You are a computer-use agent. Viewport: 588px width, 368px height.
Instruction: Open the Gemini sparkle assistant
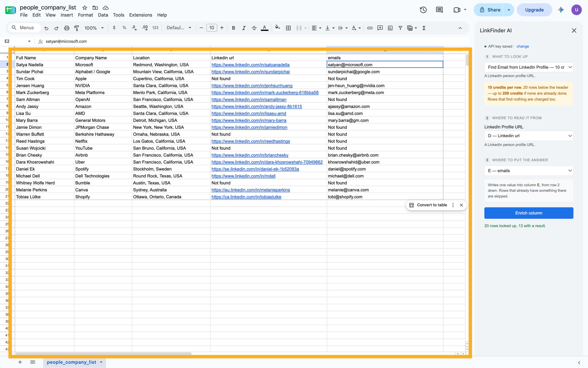(x=561, y=10)
